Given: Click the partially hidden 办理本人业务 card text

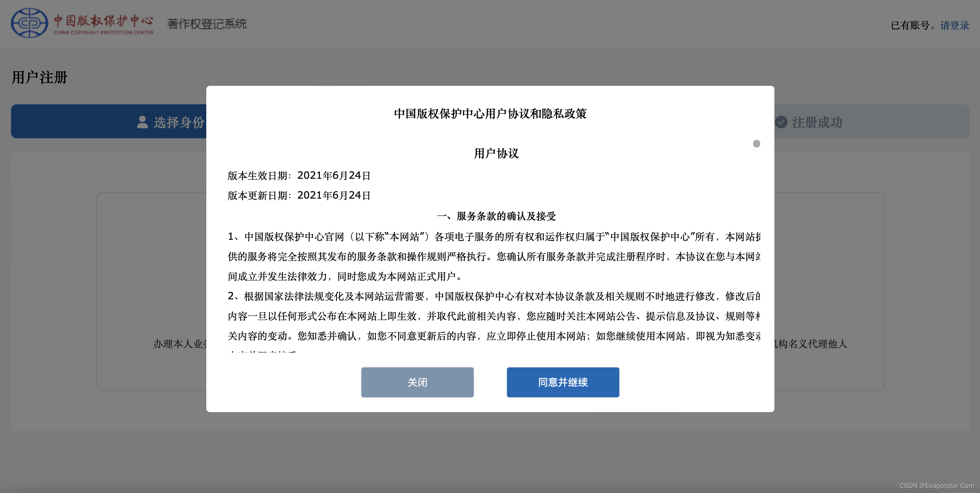Looking at the screenshot, I should [180, 344].
